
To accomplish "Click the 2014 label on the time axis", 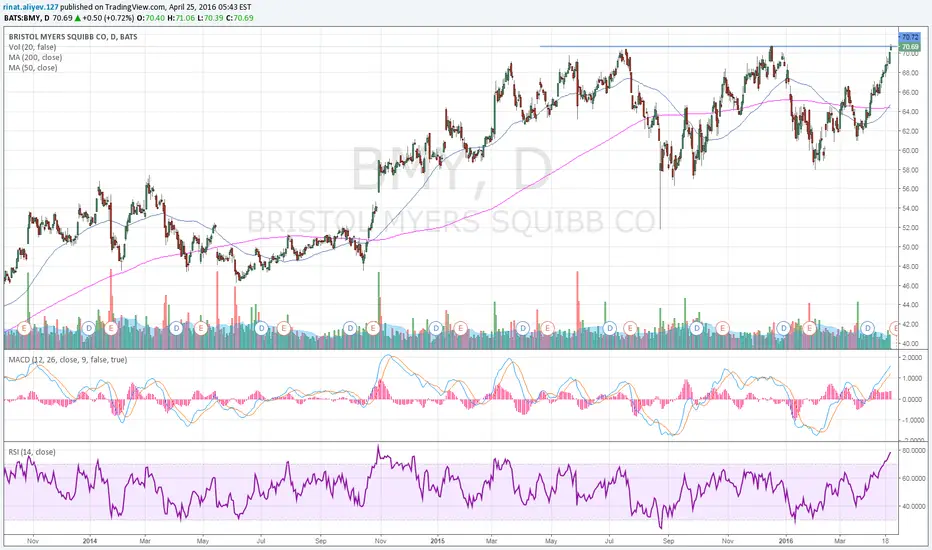I will click(90, 541).
